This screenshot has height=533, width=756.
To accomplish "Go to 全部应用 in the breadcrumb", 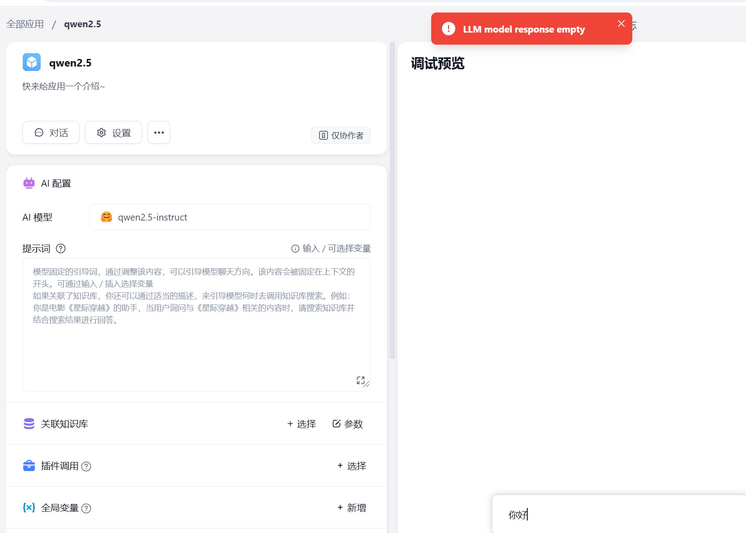I will [25, 24].
